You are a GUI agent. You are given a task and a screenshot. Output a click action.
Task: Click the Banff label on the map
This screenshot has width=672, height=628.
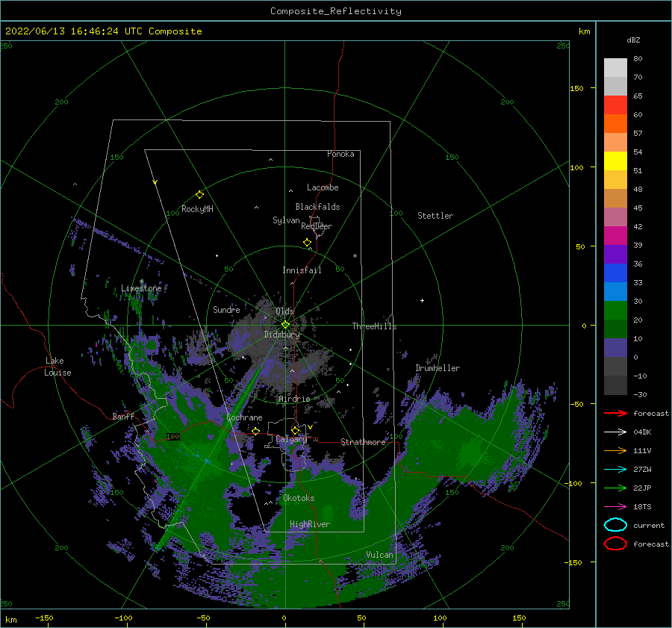pos(123,416)
